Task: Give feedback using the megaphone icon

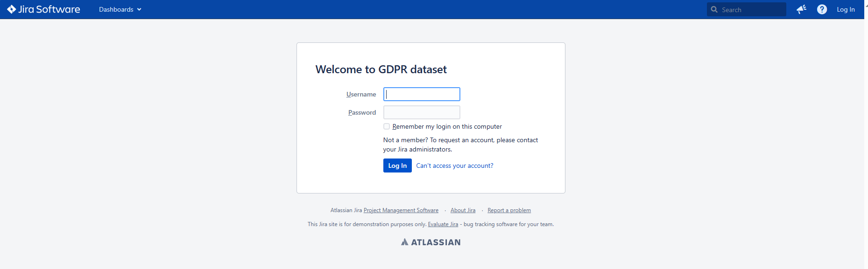Action: pyautogui.click(x=802, y=9)
